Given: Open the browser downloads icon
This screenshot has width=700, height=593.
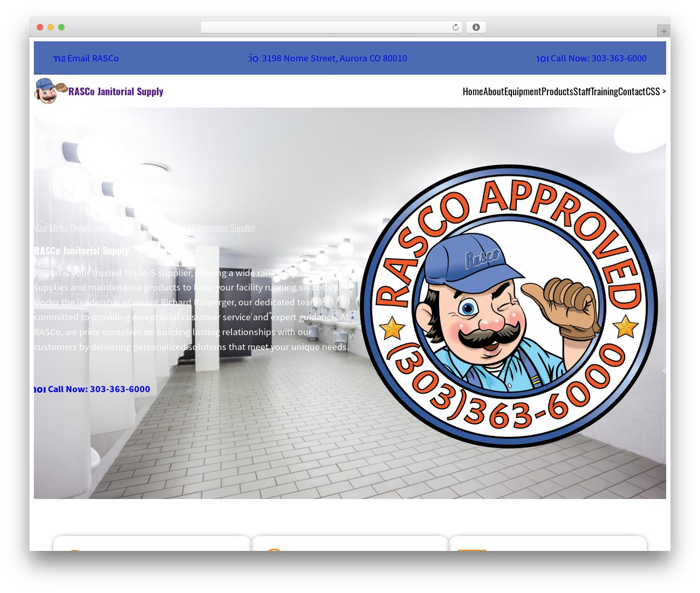Looking at the screenshot, I should [476, 27].
